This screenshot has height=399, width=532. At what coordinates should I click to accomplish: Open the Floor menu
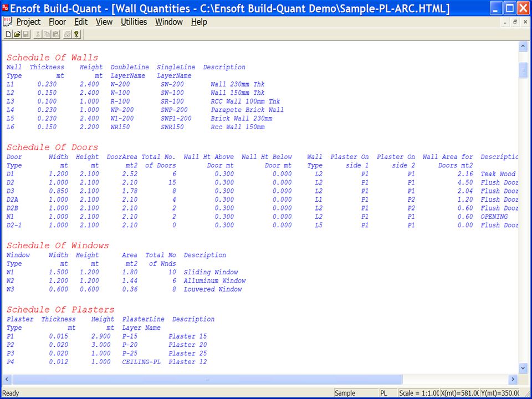(57, 22)
